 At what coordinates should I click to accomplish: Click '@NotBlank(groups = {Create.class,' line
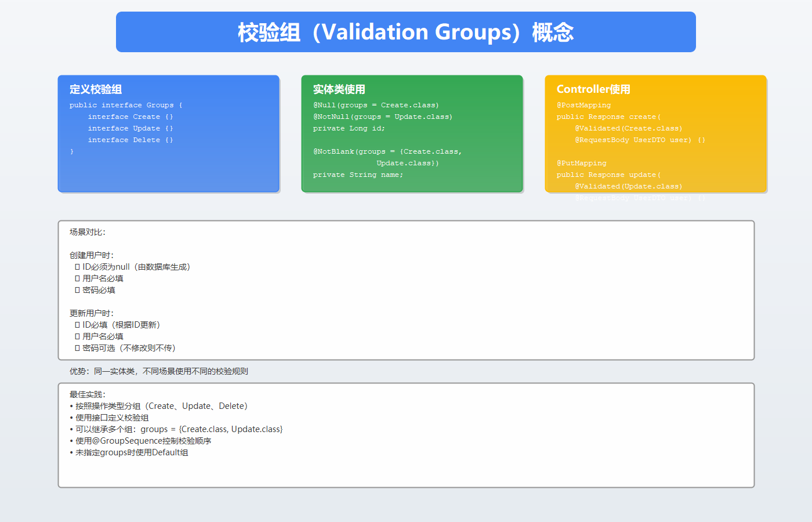click(x=387, y=151)
